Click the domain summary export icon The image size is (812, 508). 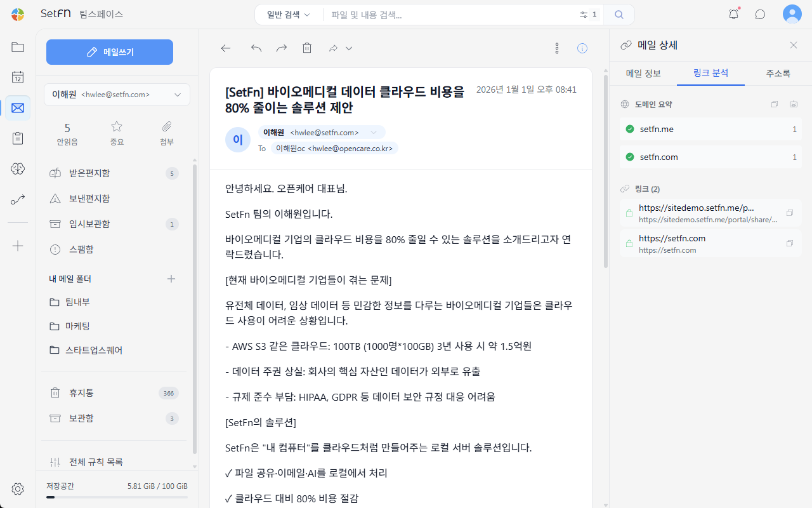tap(794, 104)
